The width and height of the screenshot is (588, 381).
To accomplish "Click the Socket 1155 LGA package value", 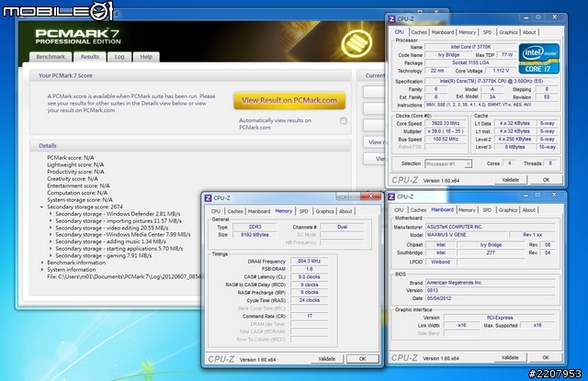I will (x=470, y=63).
